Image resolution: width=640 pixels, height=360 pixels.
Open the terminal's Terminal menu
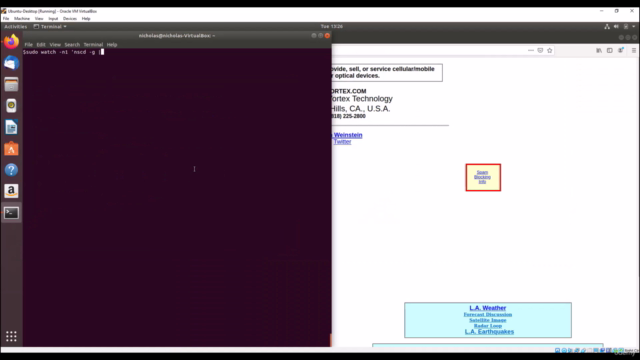point(93,44)
